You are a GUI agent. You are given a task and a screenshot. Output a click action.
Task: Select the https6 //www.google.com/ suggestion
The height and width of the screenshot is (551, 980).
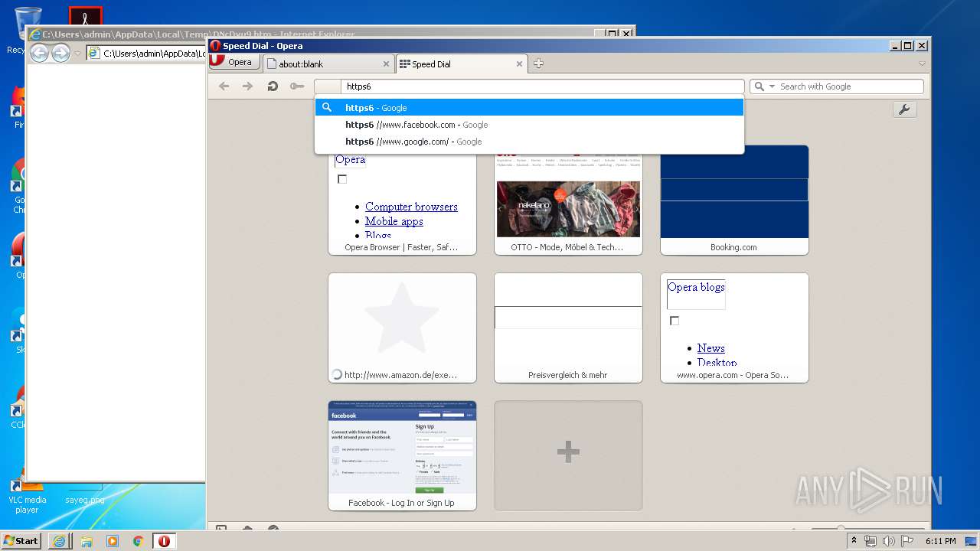(529, 142)
